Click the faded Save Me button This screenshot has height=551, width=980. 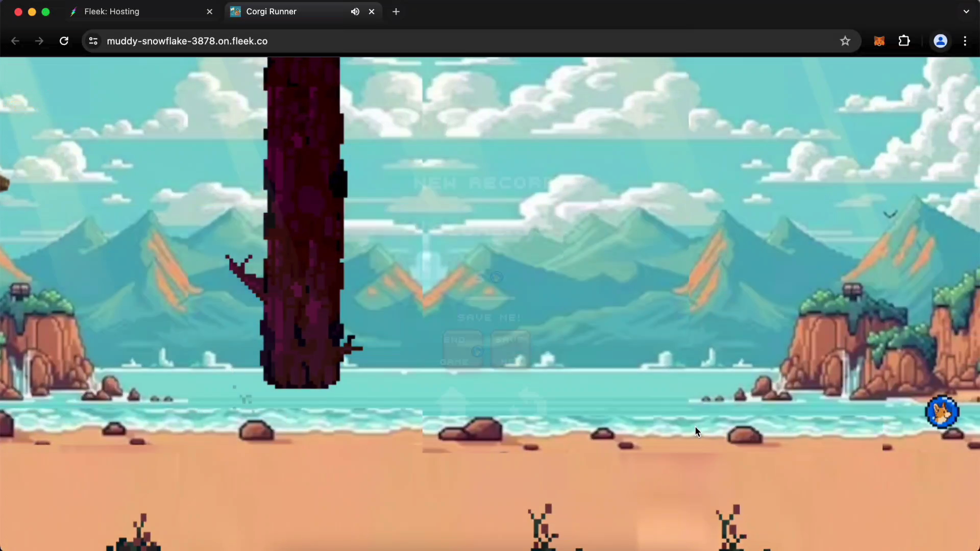510,350
